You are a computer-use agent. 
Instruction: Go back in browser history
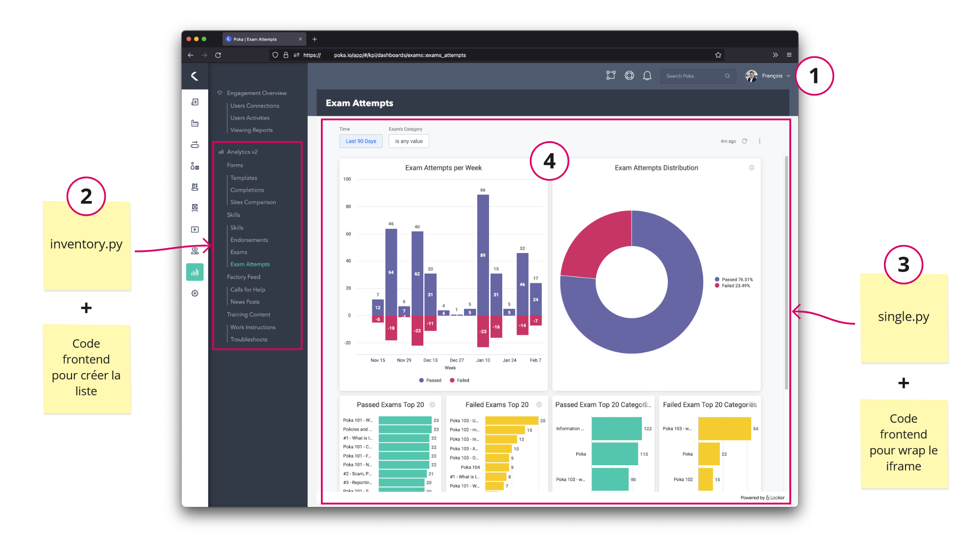(191, 55)
